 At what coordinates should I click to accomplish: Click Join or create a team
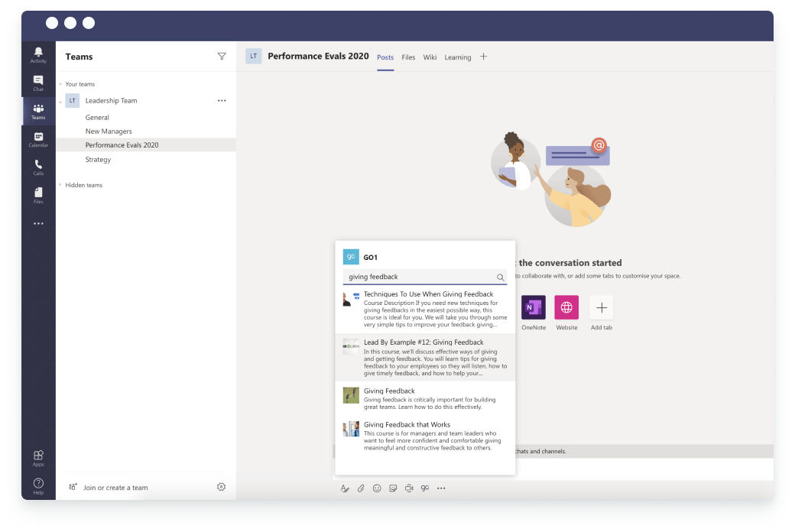click(x=115, y=488)
